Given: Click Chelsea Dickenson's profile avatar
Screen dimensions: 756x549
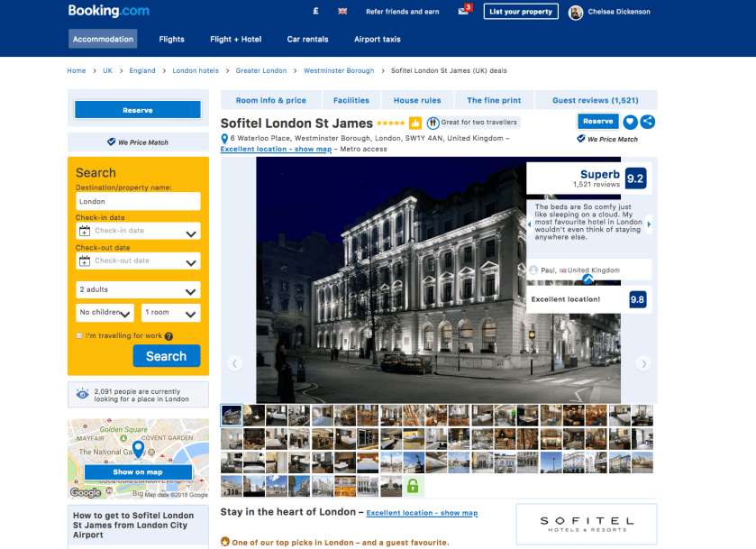Looking at the screenshot, I should click(575, 12).
